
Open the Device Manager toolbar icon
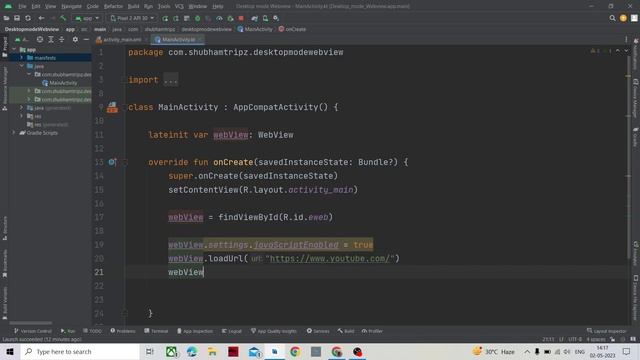point(265,18)
